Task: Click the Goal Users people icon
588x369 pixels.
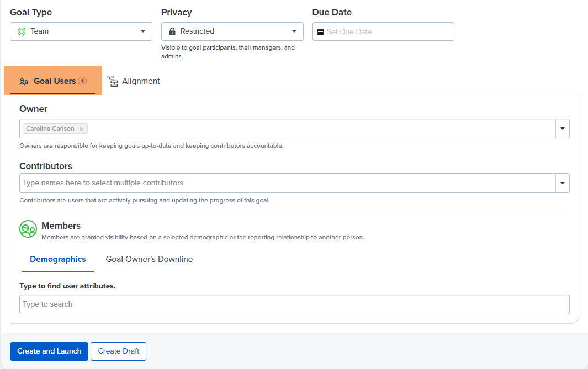Action: (24, 82)
